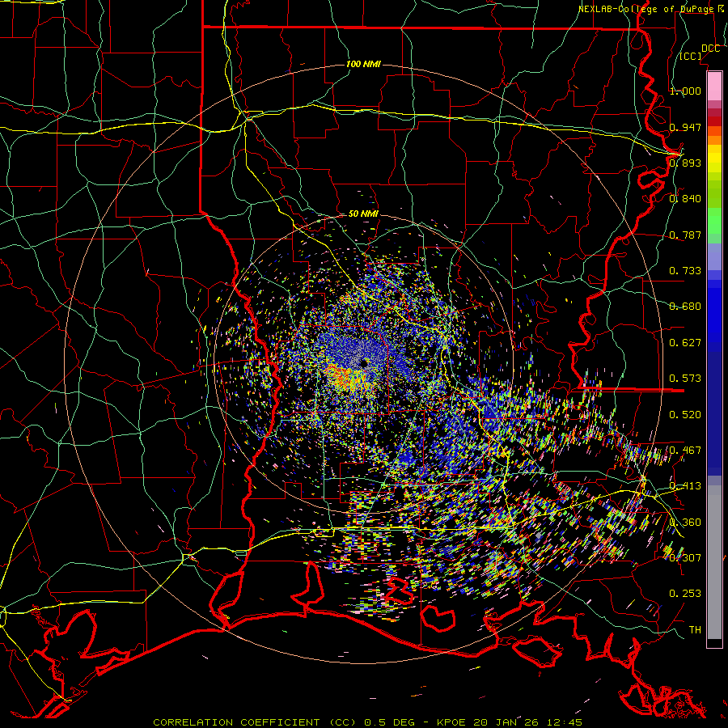This screenshot has height=728, width=728.
Task: Click the 0.413 scale value
Action: click(685, 485)
